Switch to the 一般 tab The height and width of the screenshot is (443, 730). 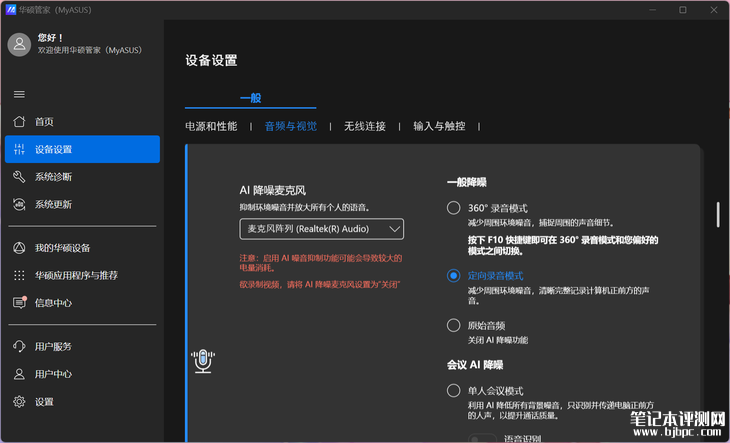[x=250, y=98]
